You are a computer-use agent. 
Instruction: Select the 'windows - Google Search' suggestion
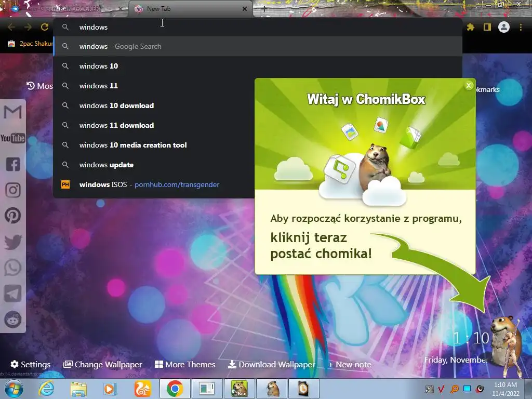(258, 46)
